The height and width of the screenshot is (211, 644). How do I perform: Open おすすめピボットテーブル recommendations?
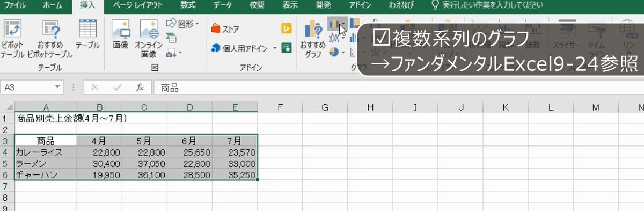pos(49,39)
